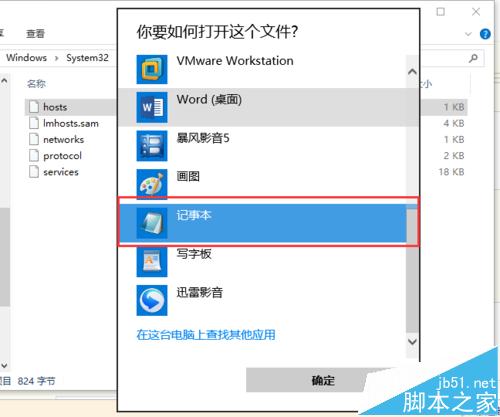Open the blue help question mark icon
This screenshot has width=500, height=417.
coord(485,34)
